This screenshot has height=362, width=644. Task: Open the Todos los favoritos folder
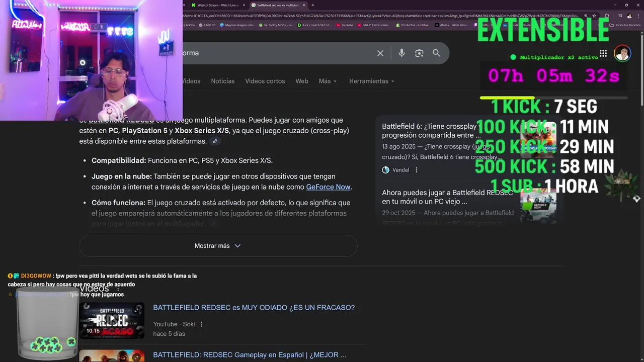626,25
